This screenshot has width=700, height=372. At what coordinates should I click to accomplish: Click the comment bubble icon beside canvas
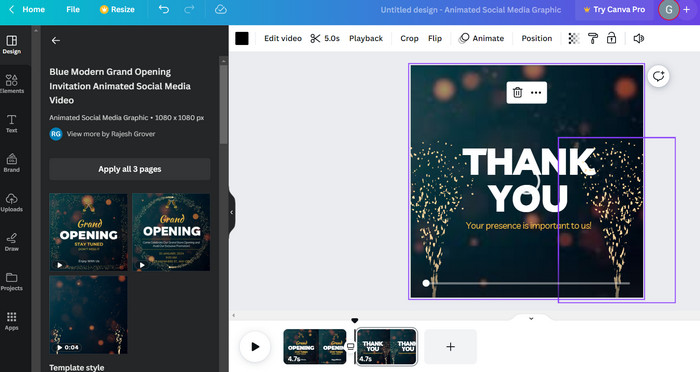pyautogui.click(x=658, y=76)
